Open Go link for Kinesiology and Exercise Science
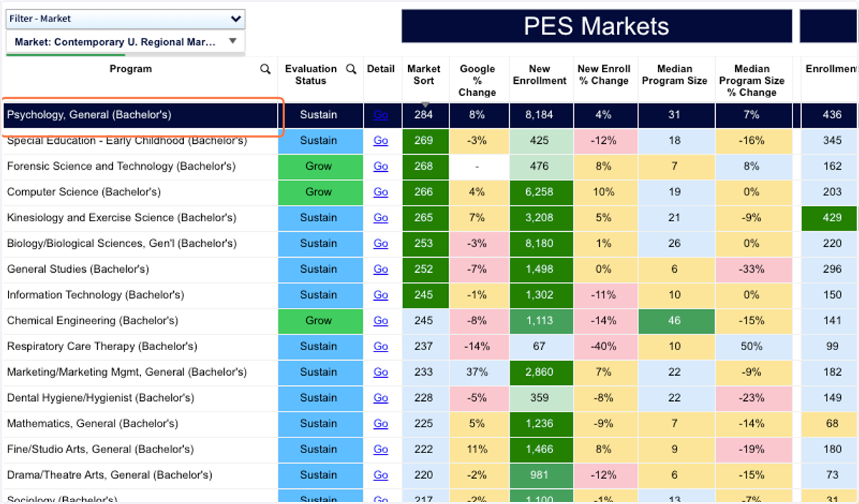 coord(381,218)
